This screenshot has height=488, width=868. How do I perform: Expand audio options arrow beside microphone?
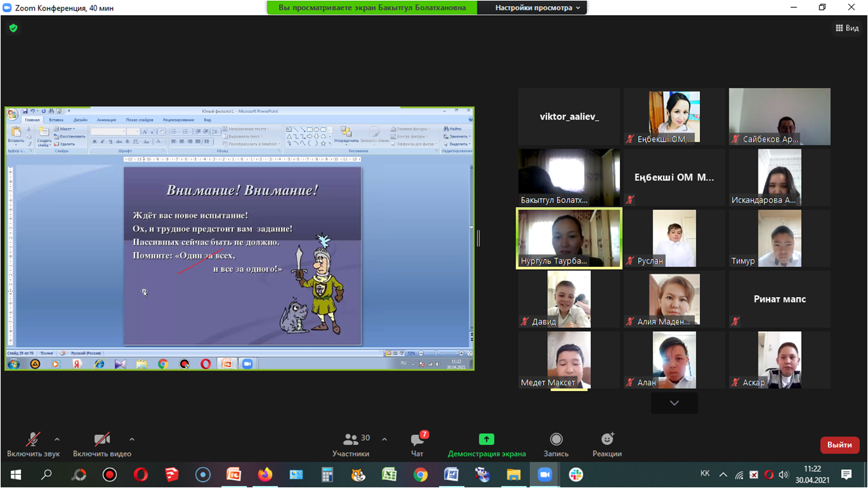[57, 439]
